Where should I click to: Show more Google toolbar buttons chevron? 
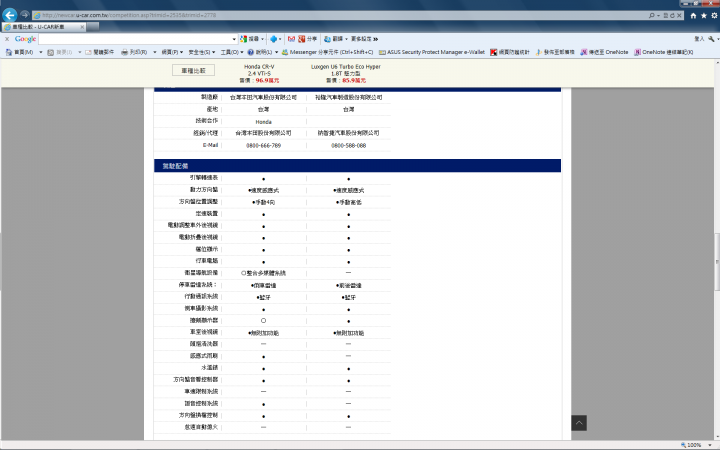(x=376, y=39)
